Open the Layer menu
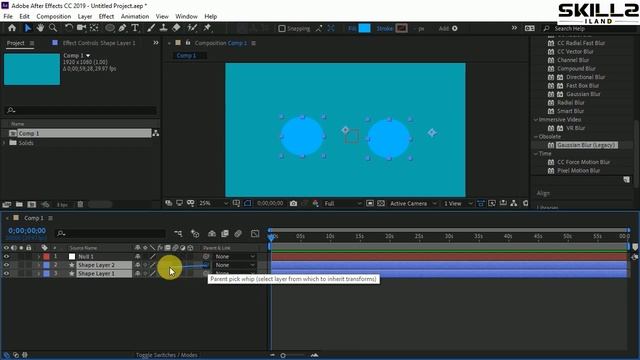Image resolution: width=640 pixels, height=360 pixels. click(84, 16)
